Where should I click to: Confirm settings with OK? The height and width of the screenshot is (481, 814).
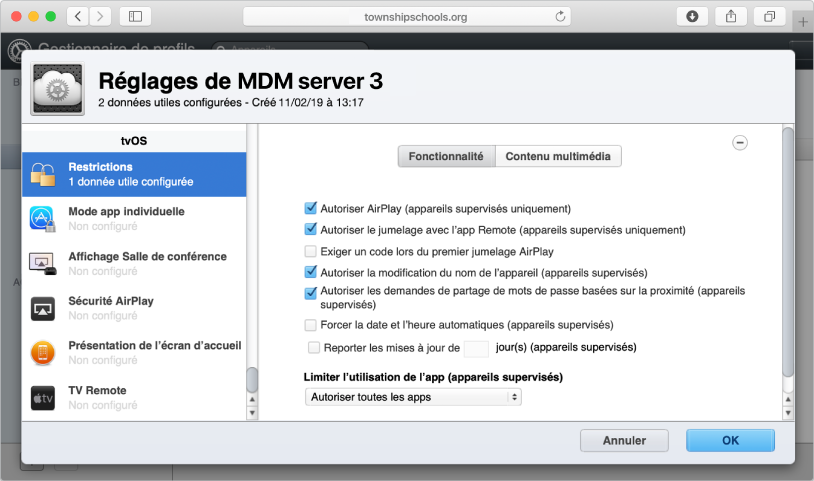(x=730, y=441)
